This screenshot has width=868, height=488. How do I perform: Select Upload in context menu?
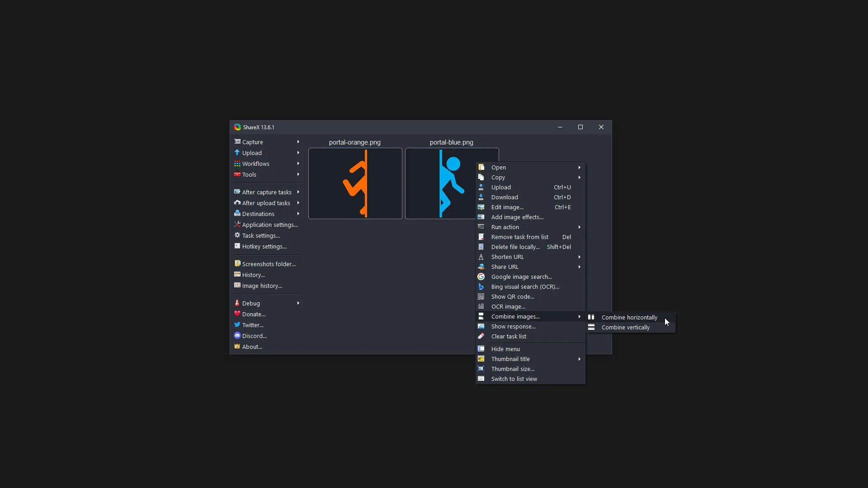(530, 187)
